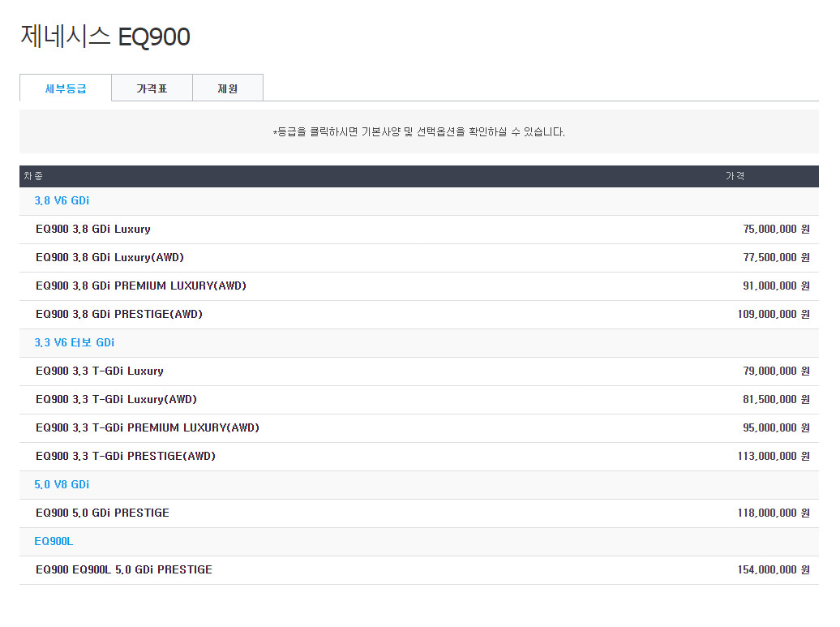The height and width of the screenshot is (627, 840).
Task: Click the 113,000,000 원 price
Action: 774,456
